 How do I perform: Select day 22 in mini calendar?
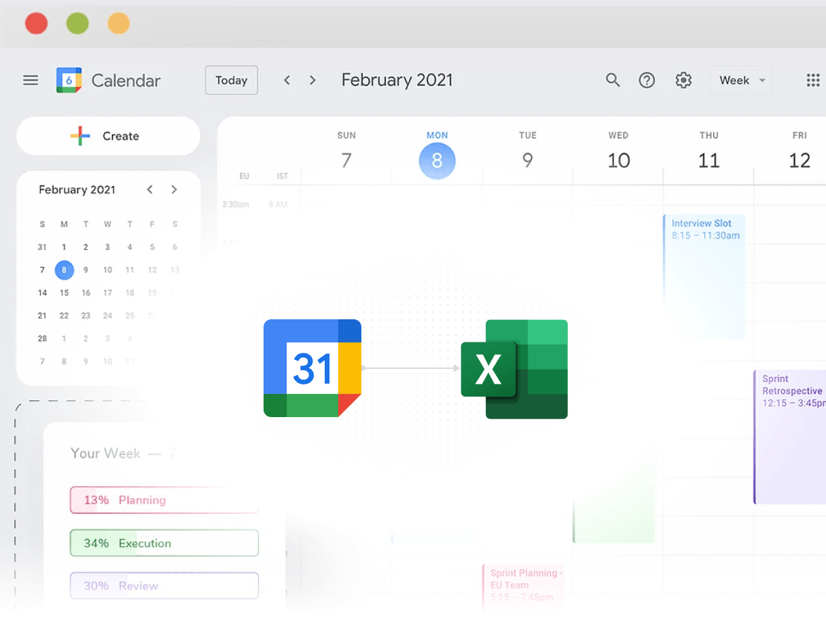64,315
